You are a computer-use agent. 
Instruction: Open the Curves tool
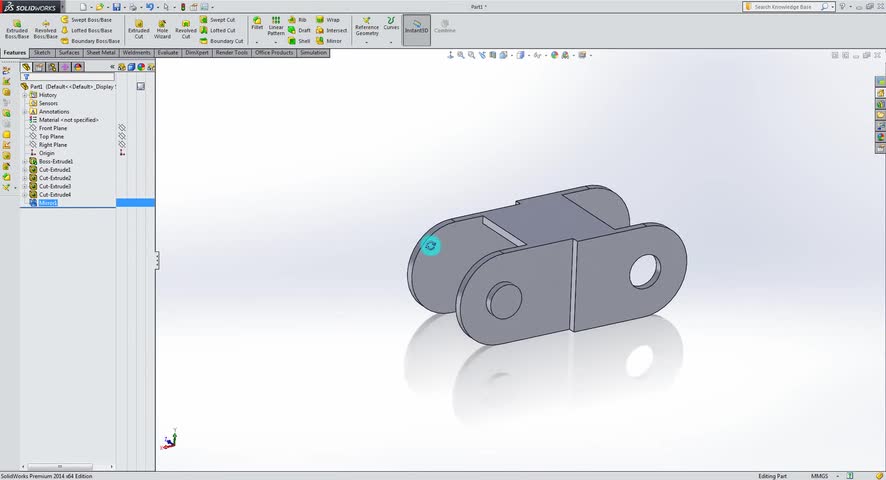tap(391, 23)
